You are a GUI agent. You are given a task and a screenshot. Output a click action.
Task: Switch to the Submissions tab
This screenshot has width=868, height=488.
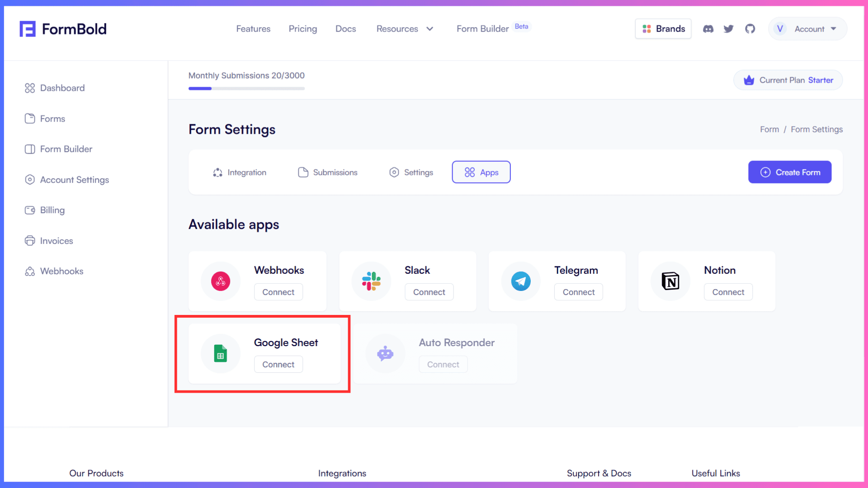[328, 172]
